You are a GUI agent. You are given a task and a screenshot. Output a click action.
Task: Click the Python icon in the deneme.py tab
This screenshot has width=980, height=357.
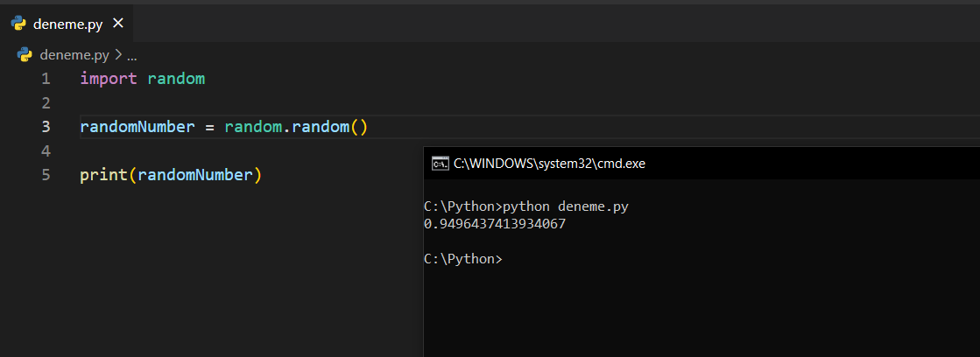[x=18, y=24]
